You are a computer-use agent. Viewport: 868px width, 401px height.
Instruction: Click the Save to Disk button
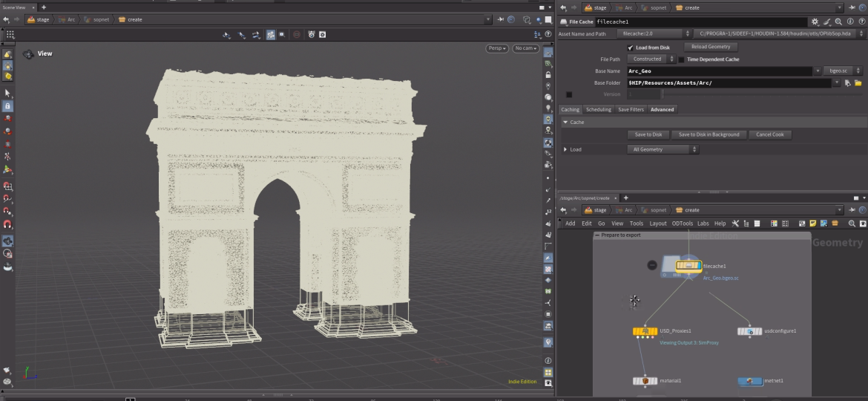648,135
